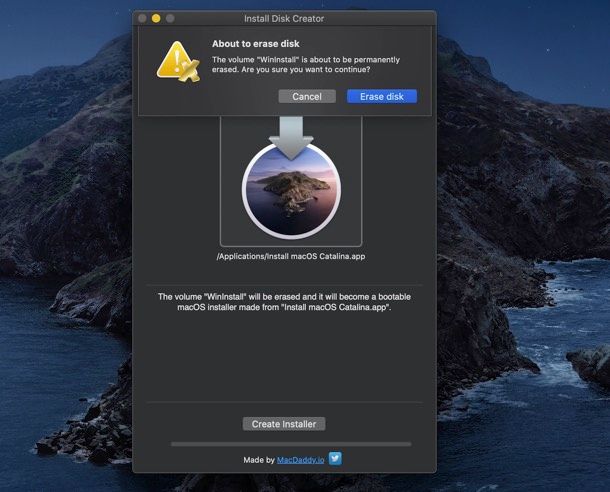The height and width of the screenshot is (492, 610).
Task: Click the 'Made by' label text
Action: [x=259, y=460]
